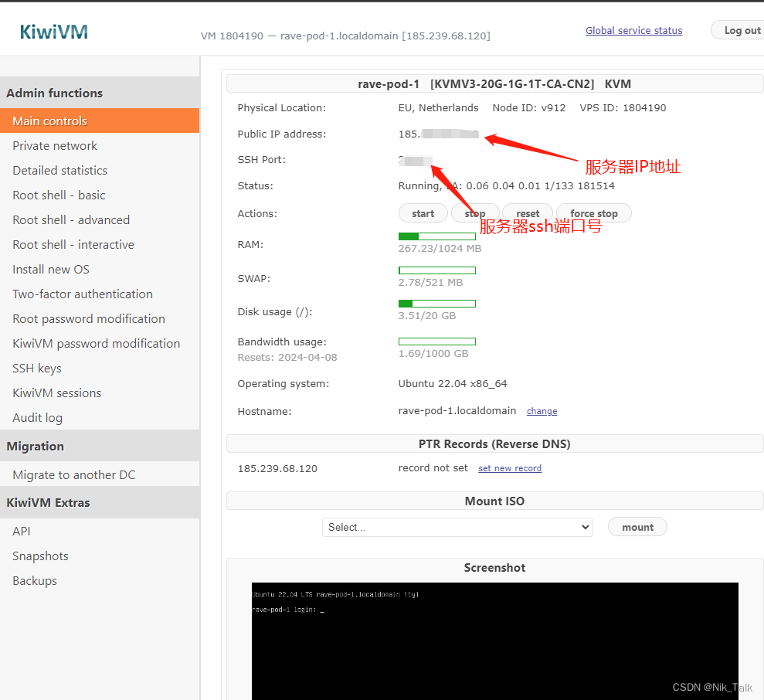Click the force stop button
This screenshot has height=700, width=764.
pos(594,213)
